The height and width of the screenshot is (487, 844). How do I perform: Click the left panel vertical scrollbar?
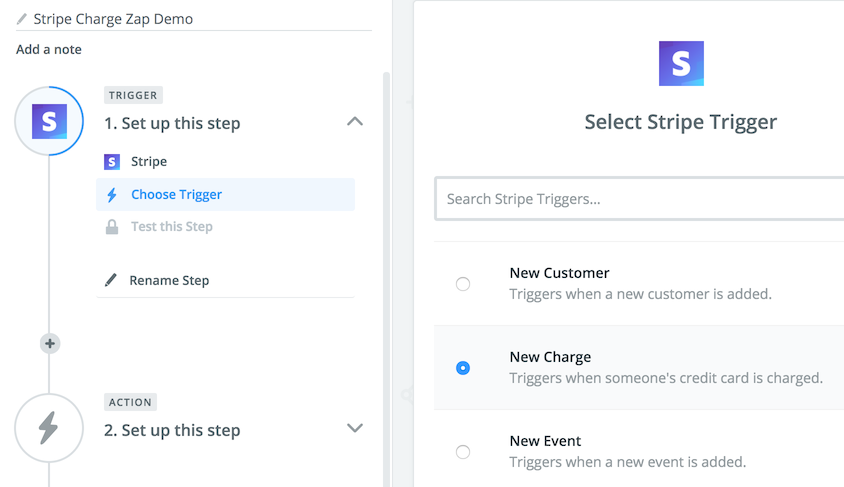386,279
